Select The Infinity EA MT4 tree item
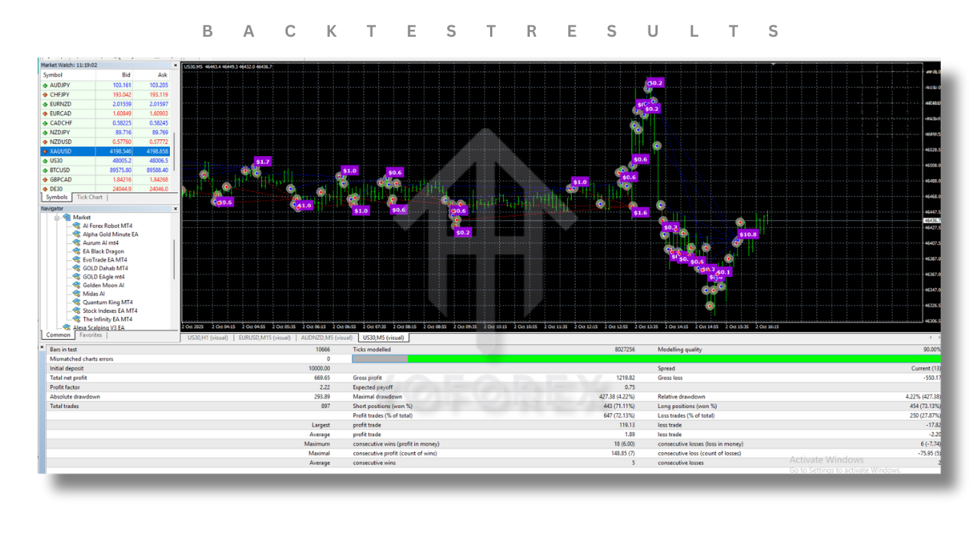Viewport: 980px width, 551px height. (107, 319)
